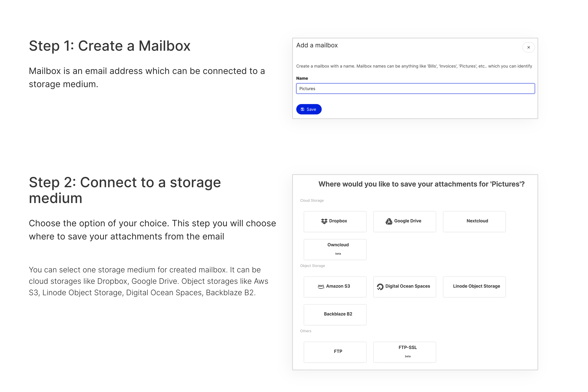Choose the Owncloud beta storage option
The height and width of the screenshot is (392, 588).
[335, 249]
